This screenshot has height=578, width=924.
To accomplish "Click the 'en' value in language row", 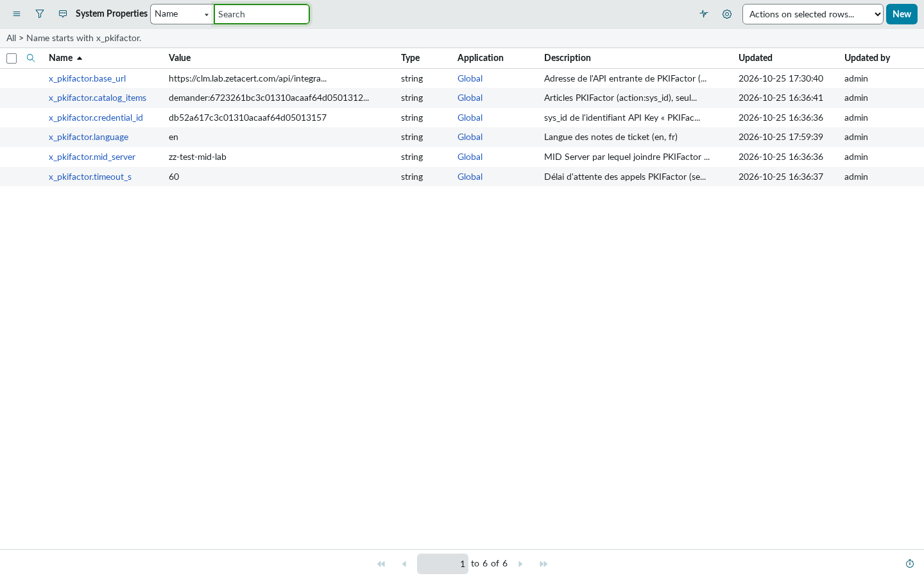I will click(x=173, y=137).
